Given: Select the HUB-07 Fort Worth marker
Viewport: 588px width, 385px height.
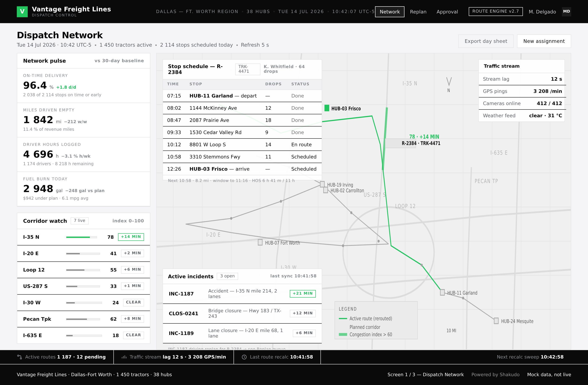Looking at the screenshot, I should tap(260, 242).
